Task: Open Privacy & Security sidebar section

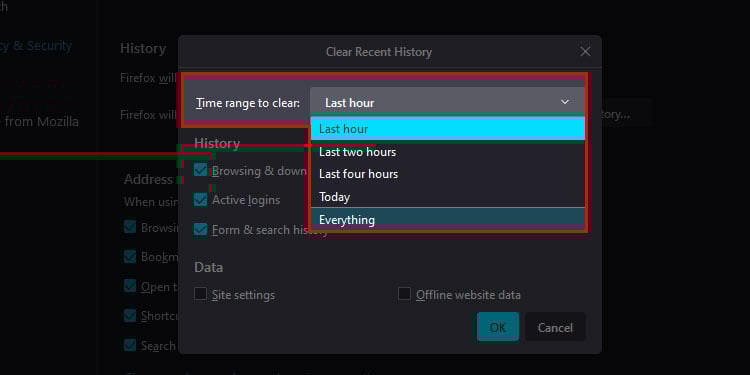Action: coord(36,46)
